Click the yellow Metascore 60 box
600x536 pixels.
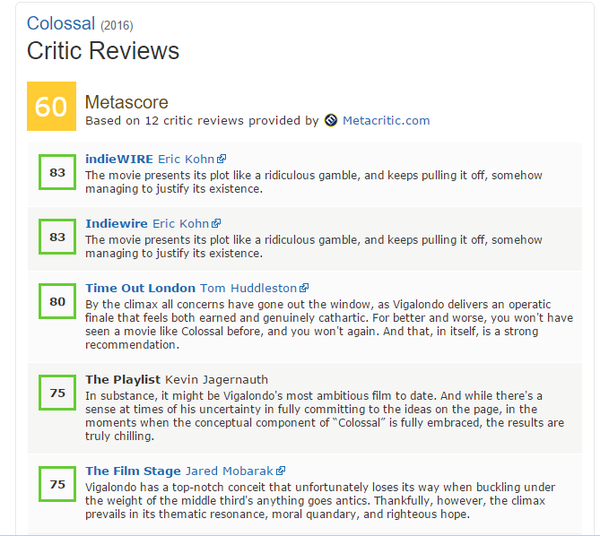point(51,106)
